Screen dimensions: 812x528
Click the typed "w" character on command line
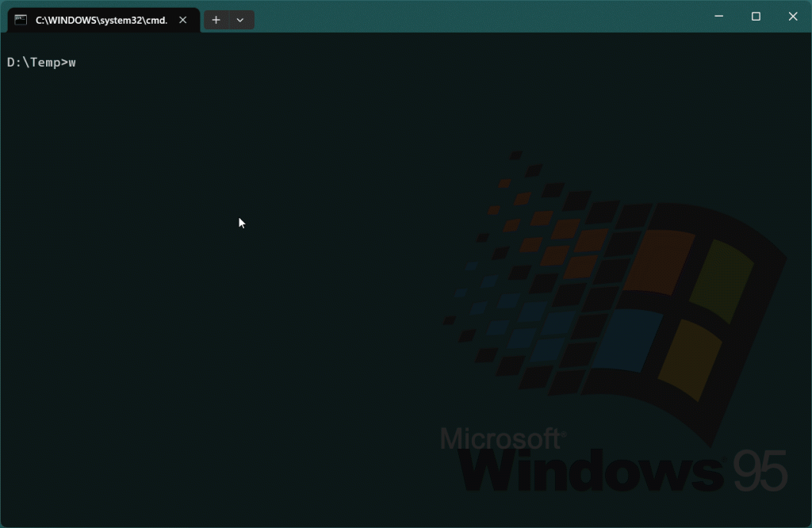coord(72,63)
